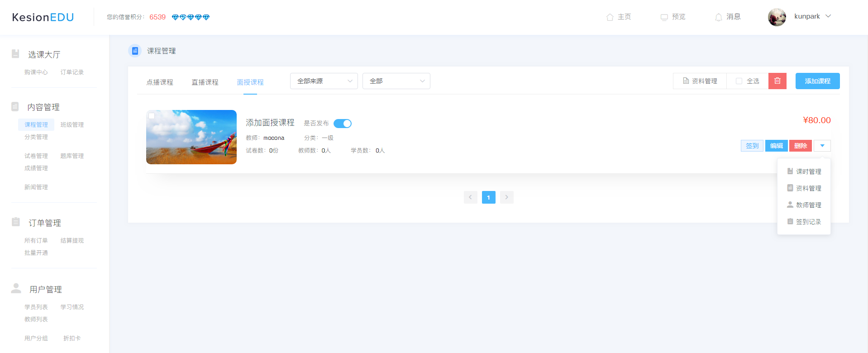The width and height of the screenshot is (868, 353).
Task: Open 所有订单 in sidebar
Action: pyautogui.click(x=36, y=240)
